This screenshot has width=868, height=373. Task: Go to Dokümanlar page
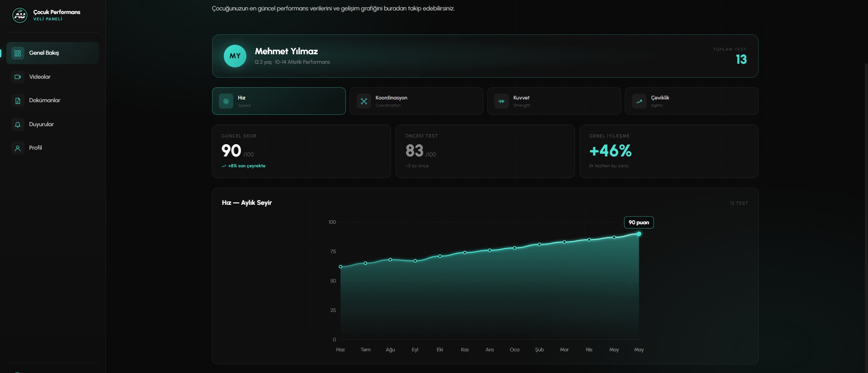[x=52, y=100]
